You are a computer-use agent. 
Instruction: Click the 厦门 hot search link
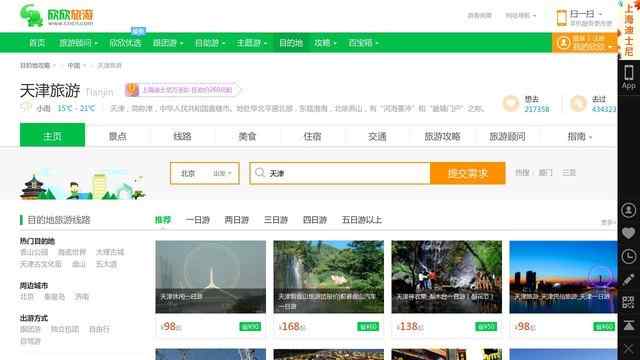point(545,173)
